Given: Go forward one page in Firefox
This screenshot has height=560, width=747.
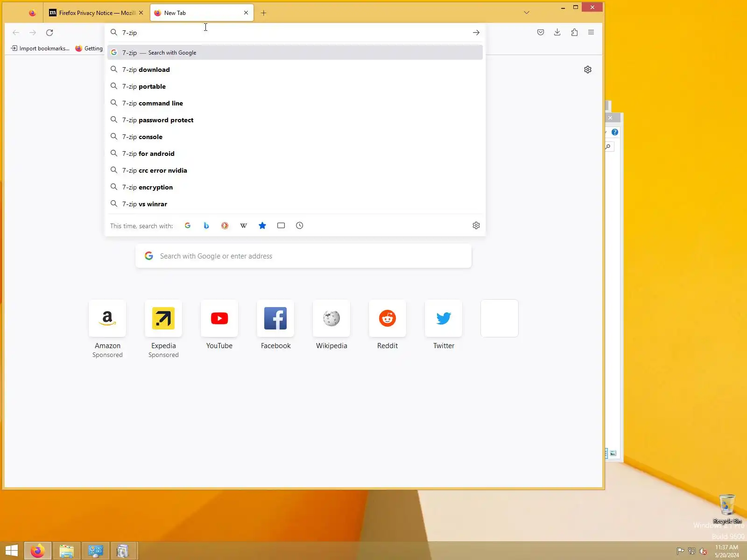Looking at the screenshot, I should (33, 33).
